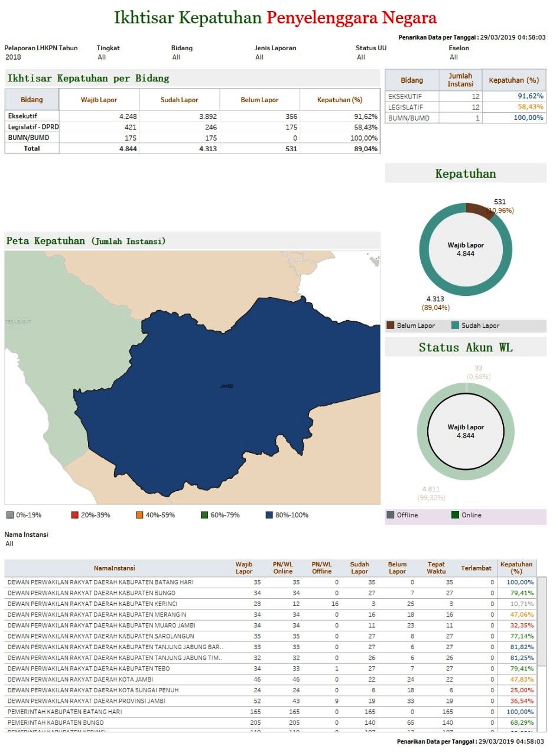
Task: Select the 40%-59% orange legend swatch
Action: (139, 515)
